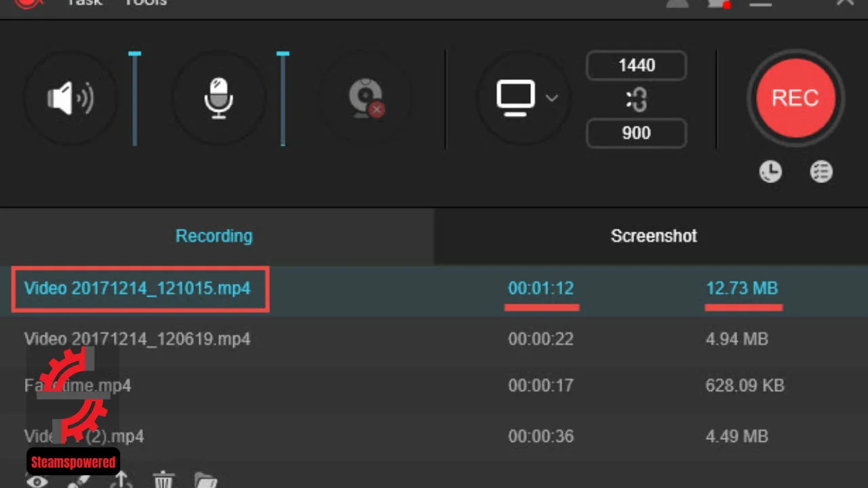Click the 00:00:22 duration value
The image size is (868, 488).
coord(541,338)
